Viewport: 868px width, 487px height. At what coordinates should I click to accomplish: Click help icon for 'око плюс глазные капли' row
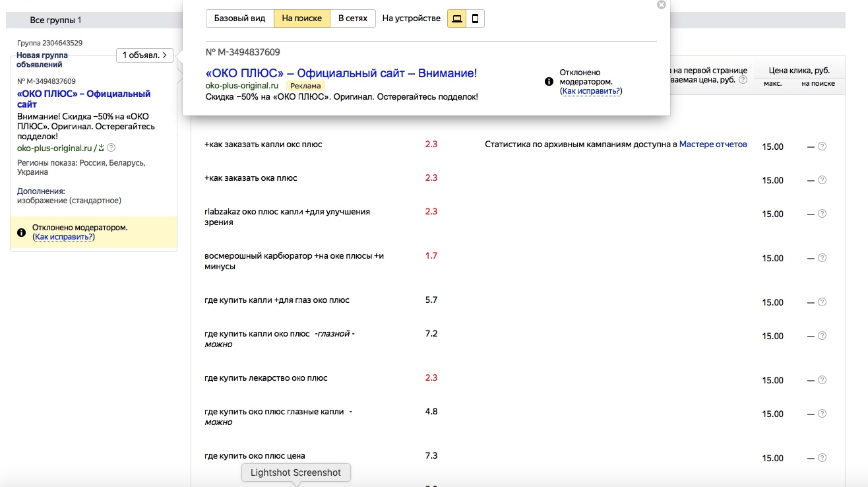(822, 414)
